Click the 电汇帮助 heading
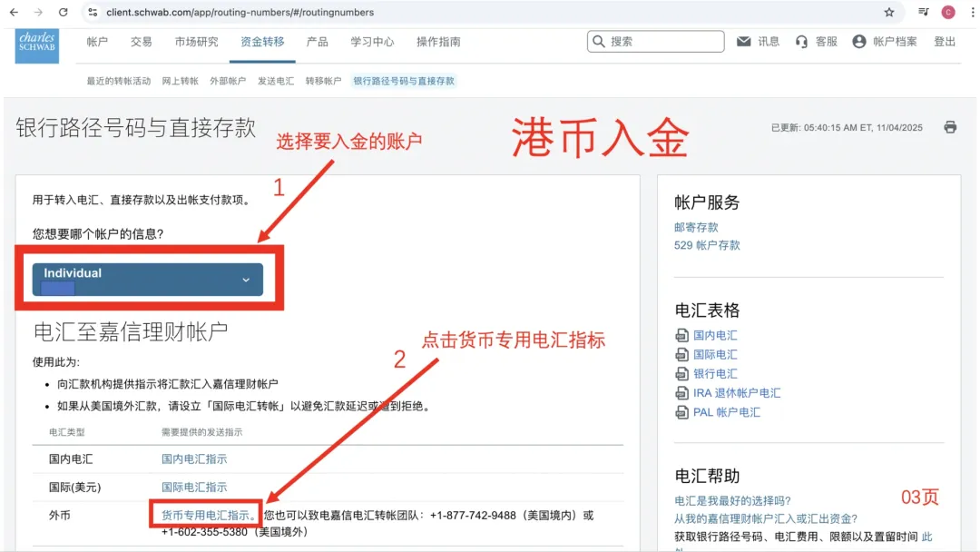This screenshot has height=552, width=980. click(707, 476)
